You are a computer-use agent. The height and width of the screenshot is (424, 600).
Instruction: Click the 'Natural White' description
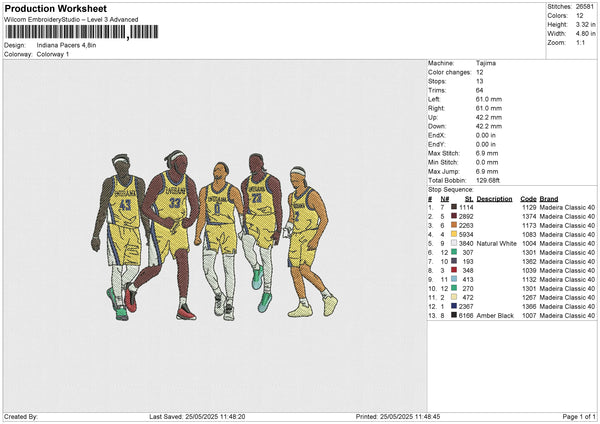click(497, 243)
